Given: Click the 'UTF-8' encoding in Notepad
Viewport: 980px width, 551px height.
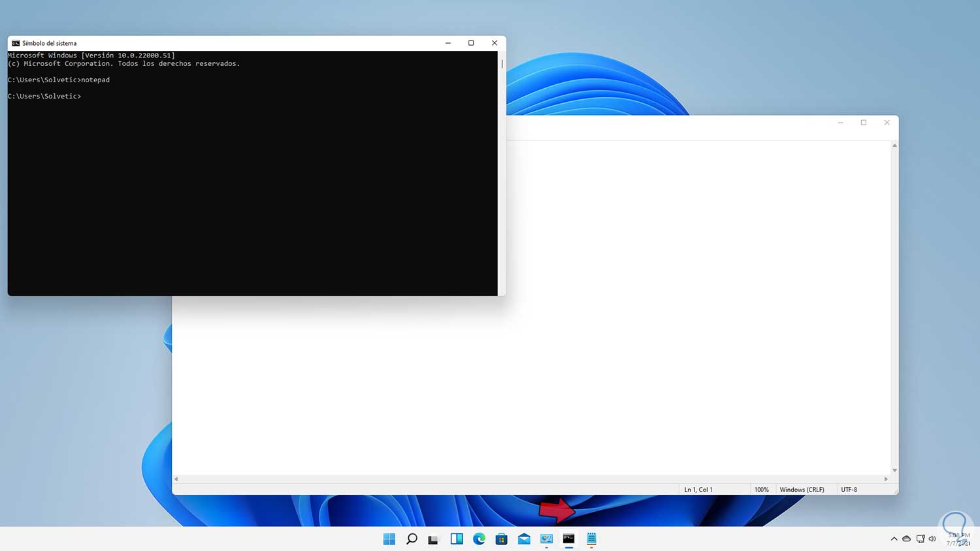Looking at the screenshot, I should (849, 490).
